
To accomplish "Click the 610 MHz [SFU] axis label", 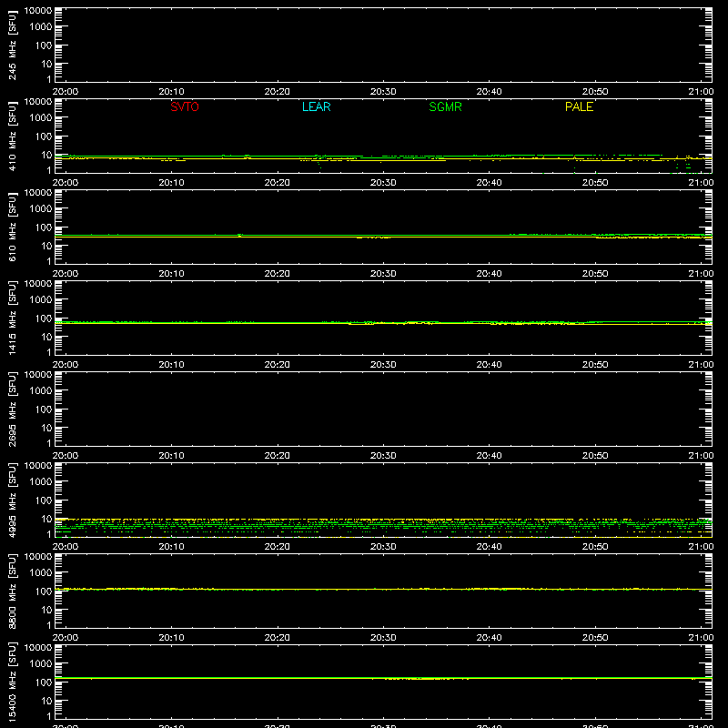I will (x=12, y=227).
